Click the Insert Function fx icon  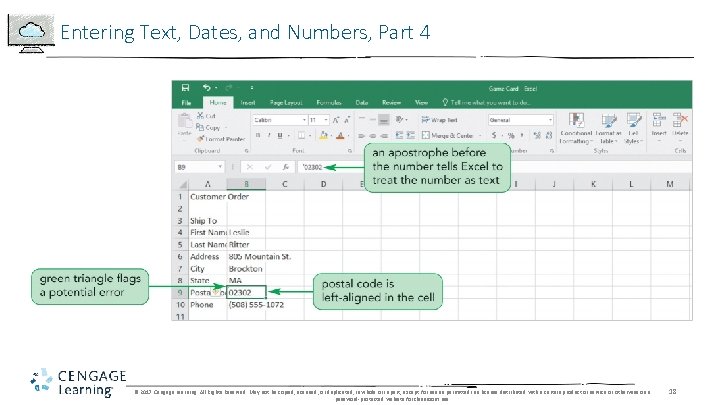coord(286,167)
